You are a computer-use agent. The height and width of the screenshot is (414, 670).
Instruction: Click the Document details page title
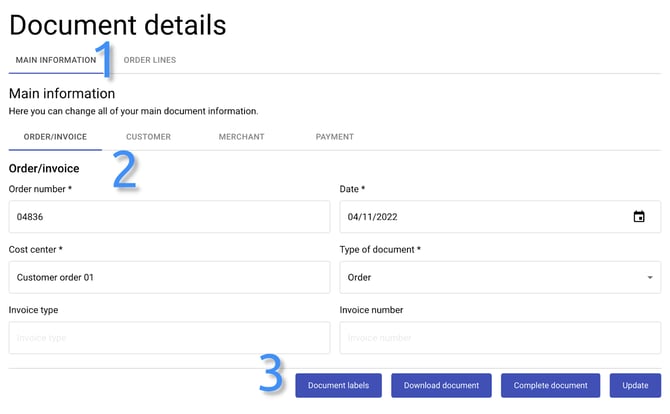click(118, 25)
